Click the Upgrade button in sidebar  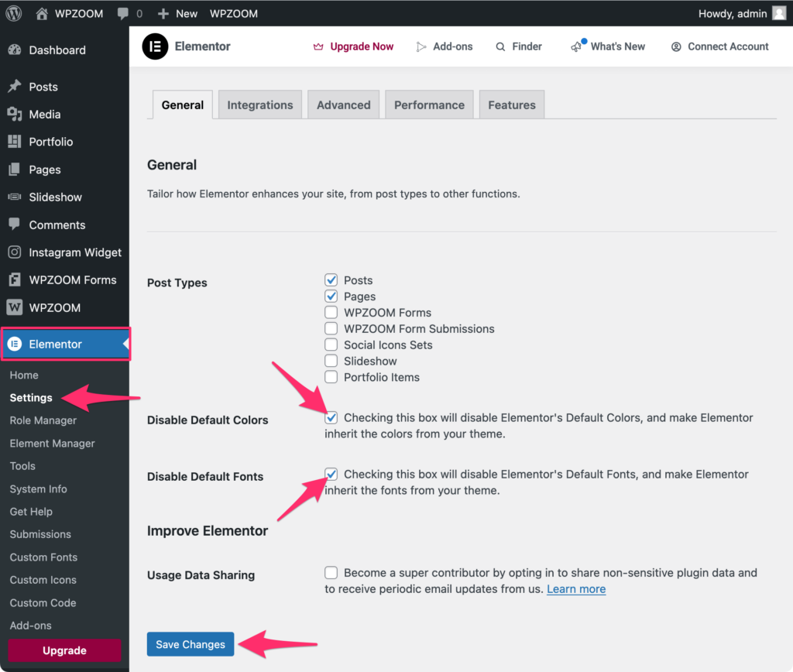64,650
